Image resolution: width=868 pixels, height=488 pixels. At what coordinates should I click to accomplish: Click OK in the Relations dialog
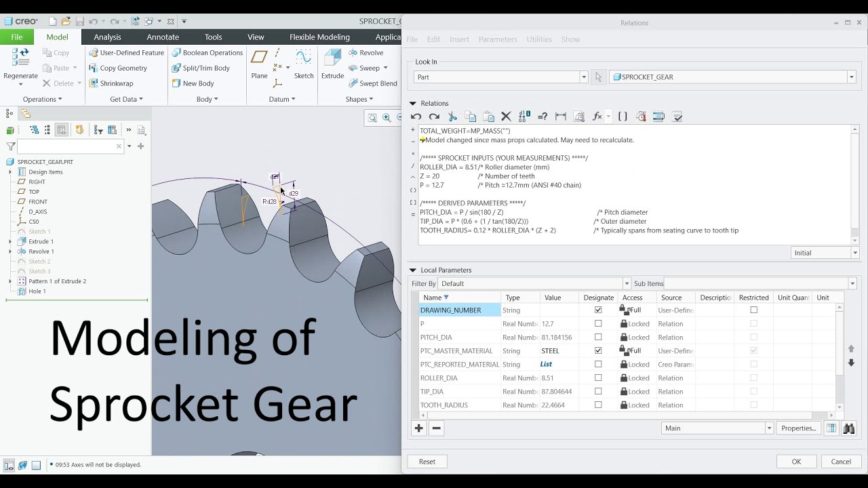click(796, 462)
